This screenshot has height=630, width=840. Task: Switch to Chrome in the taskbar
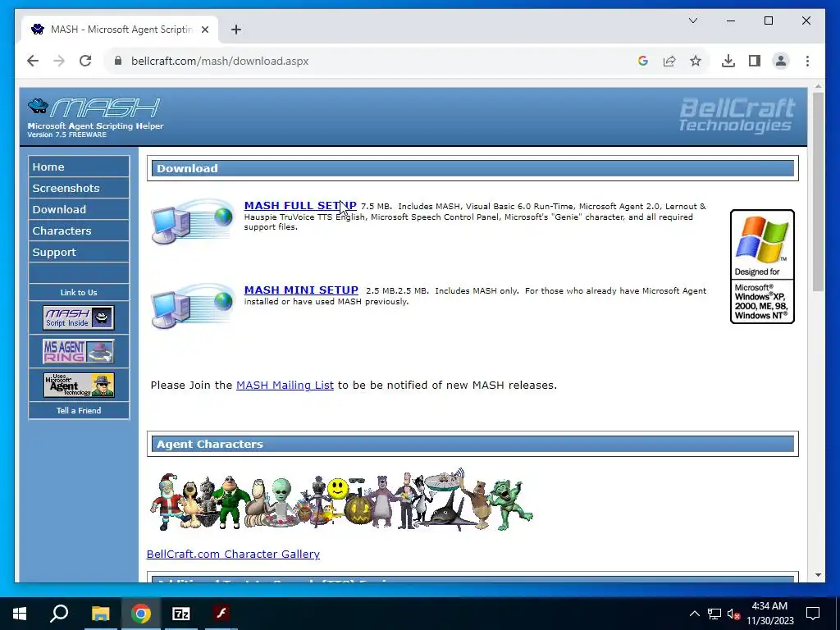pos(141,614)
